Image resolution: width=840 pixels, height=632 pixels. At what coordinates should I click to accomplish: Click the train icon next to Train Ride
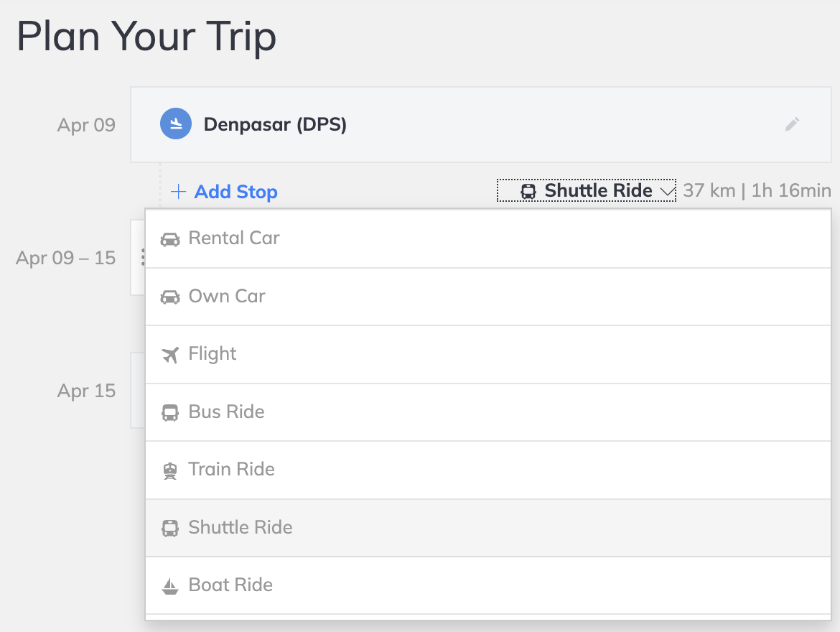170,470
